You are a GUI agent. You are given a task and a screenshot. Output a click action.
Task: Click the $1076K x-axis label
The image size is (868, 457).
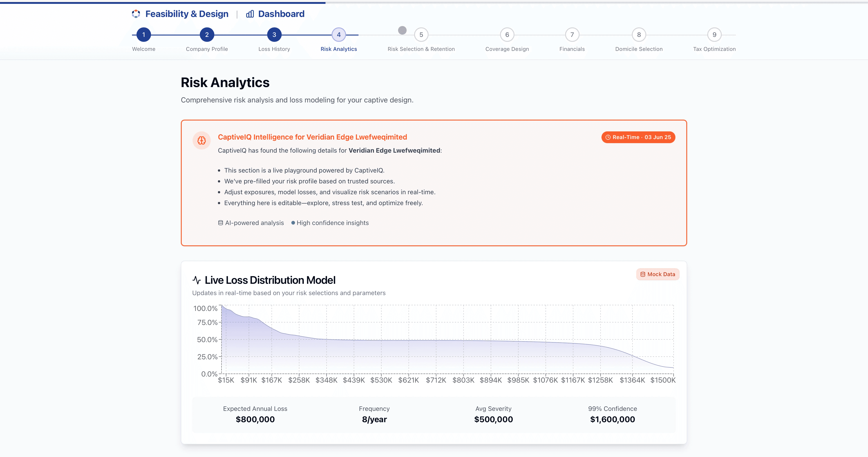pyautogui.click(x=545, y=380)
